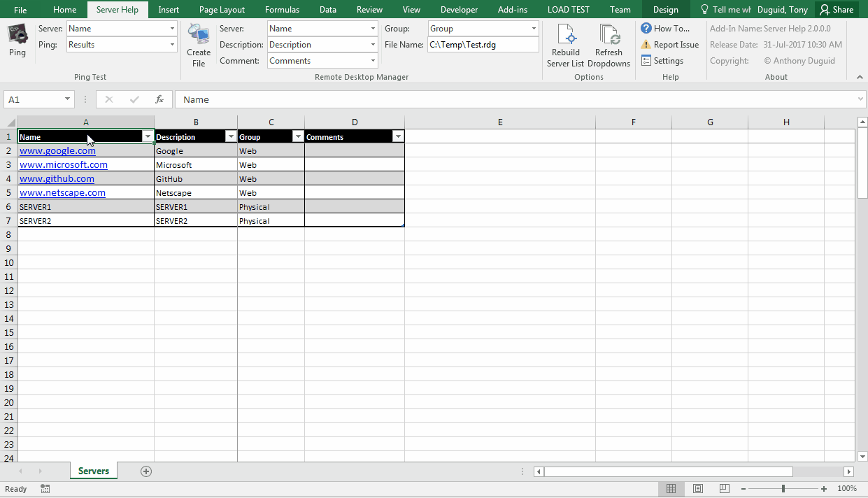Open Ping Test Server Name dropdown
This screenshot has height=498, width=868.
pyautogui.click(x=172, y=29)
